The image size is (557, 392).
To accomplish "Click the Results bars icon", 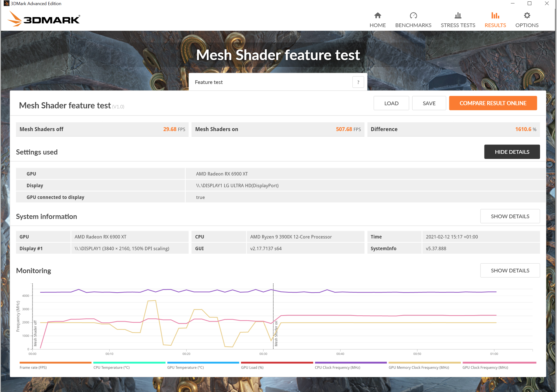I will coord(495,15).
